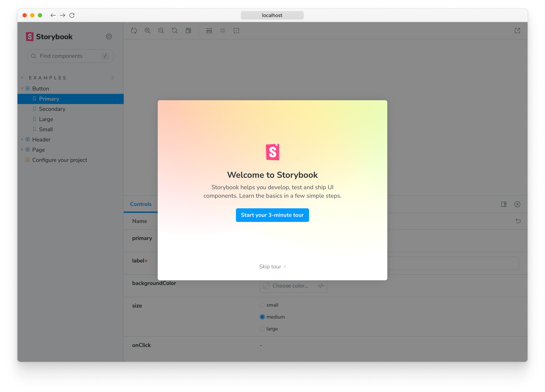Screen dimensions: 545x392
Task: Remount the component with the refresh icon
Action: (134, 31)
